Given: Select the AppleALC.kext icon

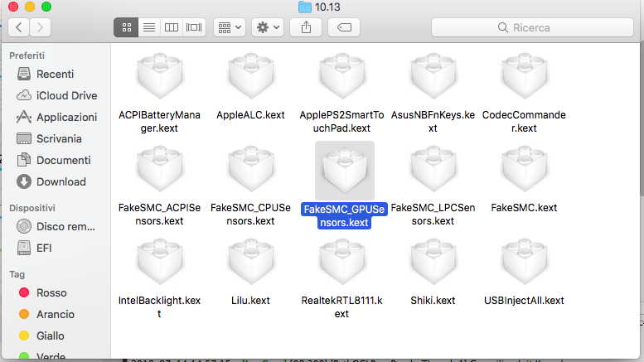Looking at the screenshot, I should click(x=251, y=76).
